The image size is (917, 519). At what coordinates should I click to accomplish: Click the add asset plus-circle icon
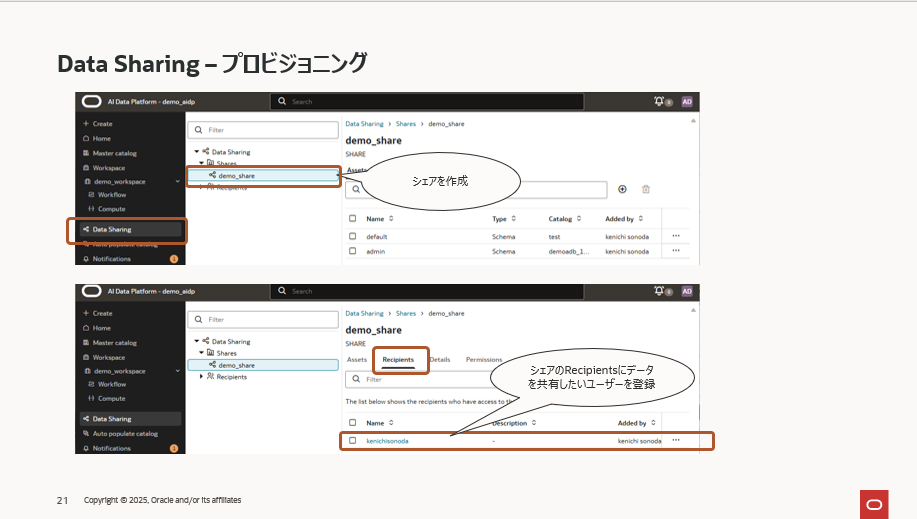pyautogui.click(x=622, y=189)
